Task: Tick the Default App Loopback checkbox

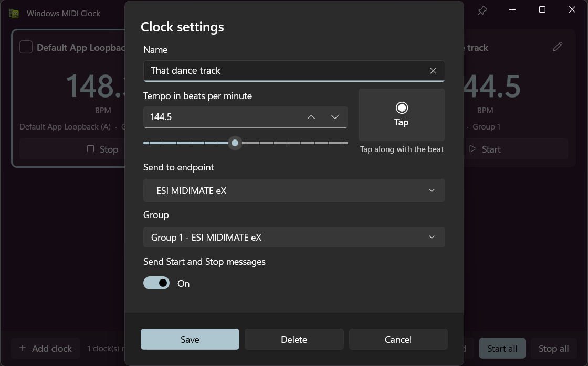Action: pyautogui.click(x=26, y=47)
